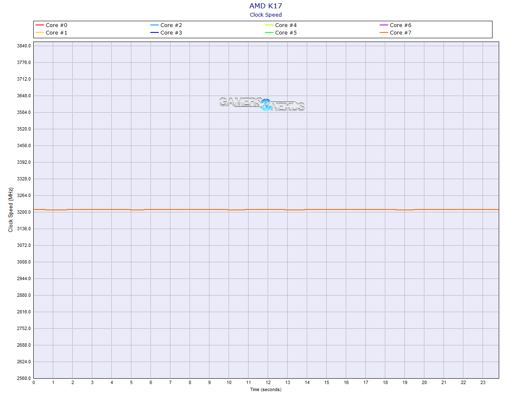Click the 3840.0 y-axis tick label
Screen dimensions: 532x399
point(24,46)
